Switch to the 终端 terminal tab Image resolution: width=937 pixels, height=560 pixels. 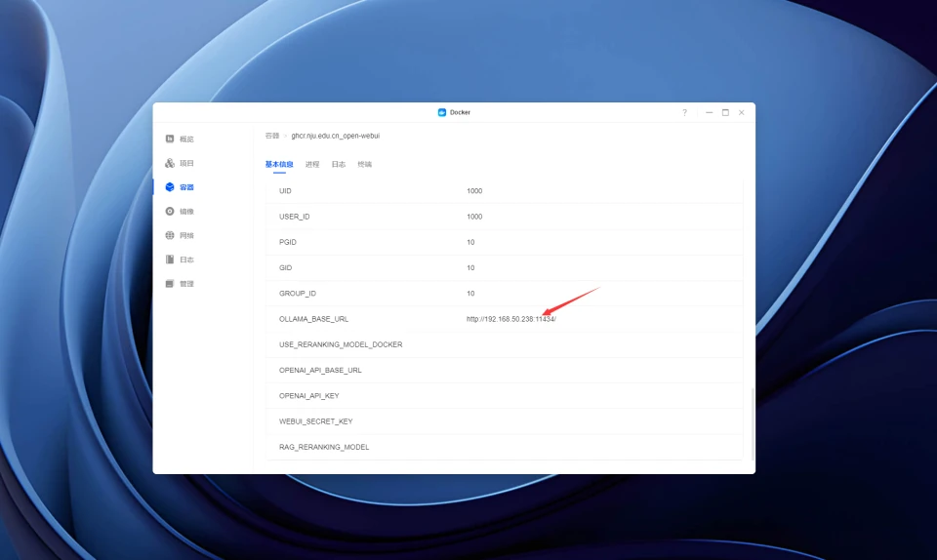coord(364,164)
